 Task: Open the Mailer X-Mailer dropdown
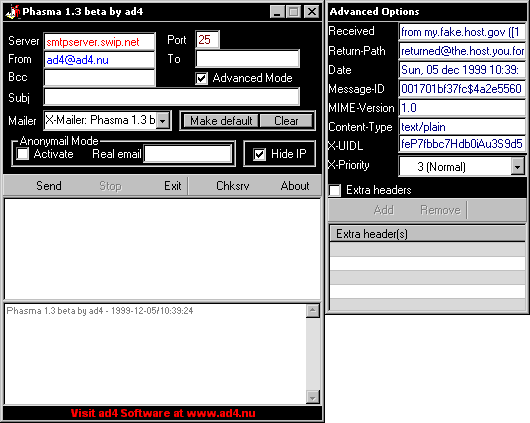click(163, 121)
